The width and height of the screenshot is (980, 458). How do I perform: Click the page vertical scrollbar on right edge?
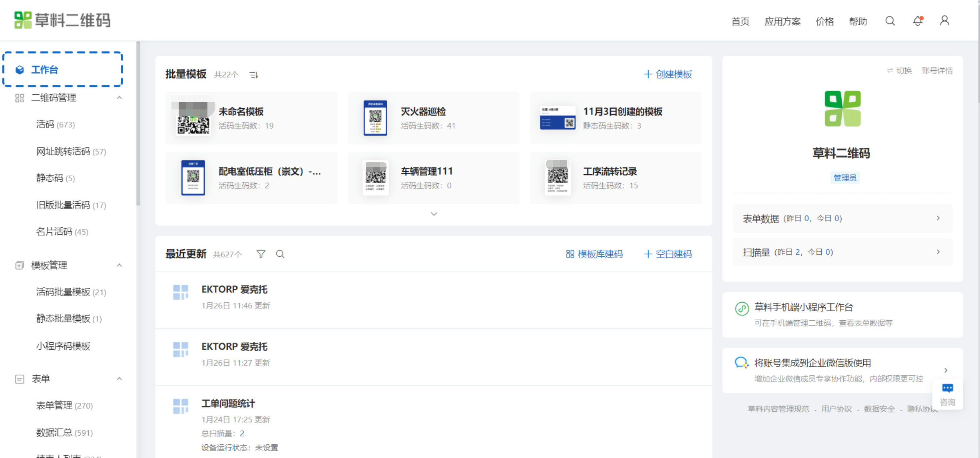point(978,52)
